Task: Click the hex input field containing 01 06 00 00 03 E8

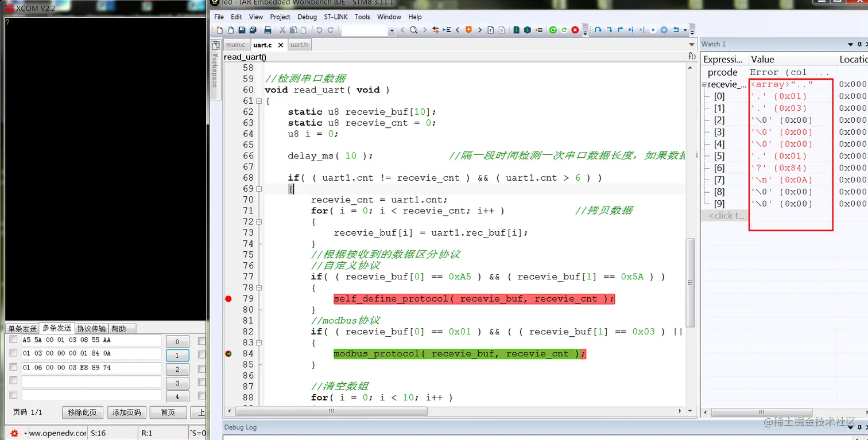Action: 91,368
